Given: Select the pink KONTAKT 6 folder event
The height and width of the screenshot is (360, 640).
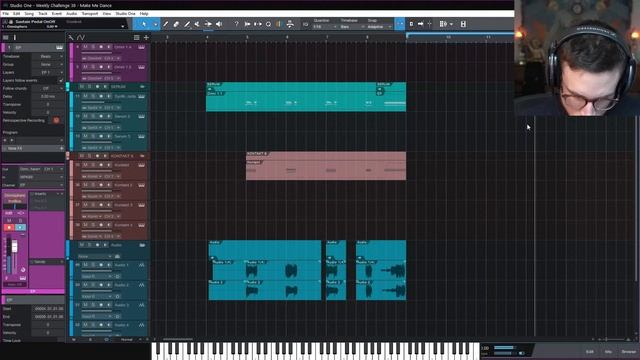Looking at the screenshot, I should tap(326, 166).
